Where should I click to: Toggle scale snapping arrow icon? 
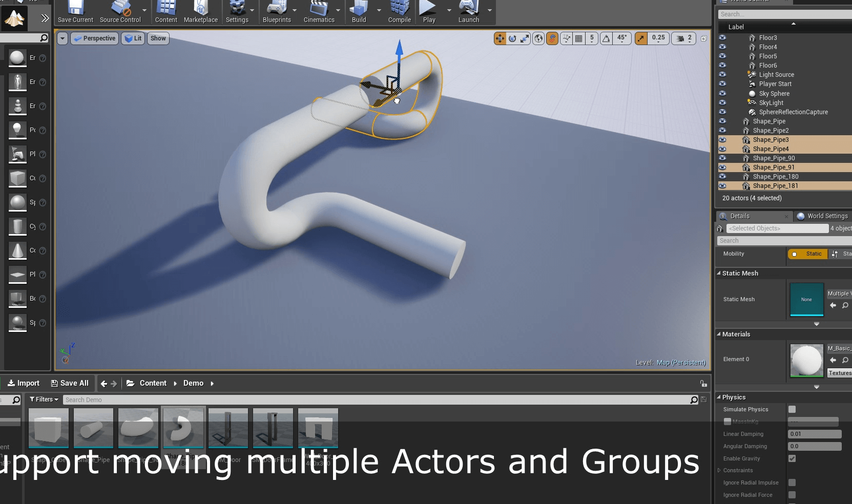(x=641, y=38)
